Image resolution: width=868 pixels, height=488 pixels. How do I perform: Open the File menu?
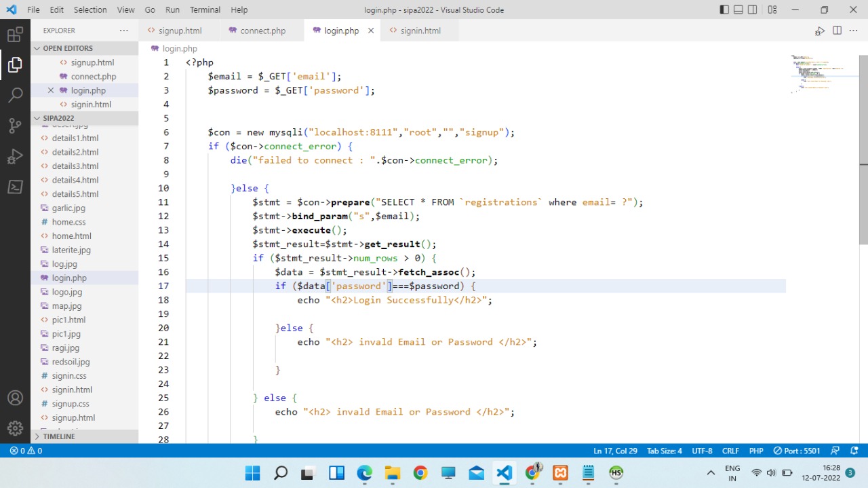point(33,10)
